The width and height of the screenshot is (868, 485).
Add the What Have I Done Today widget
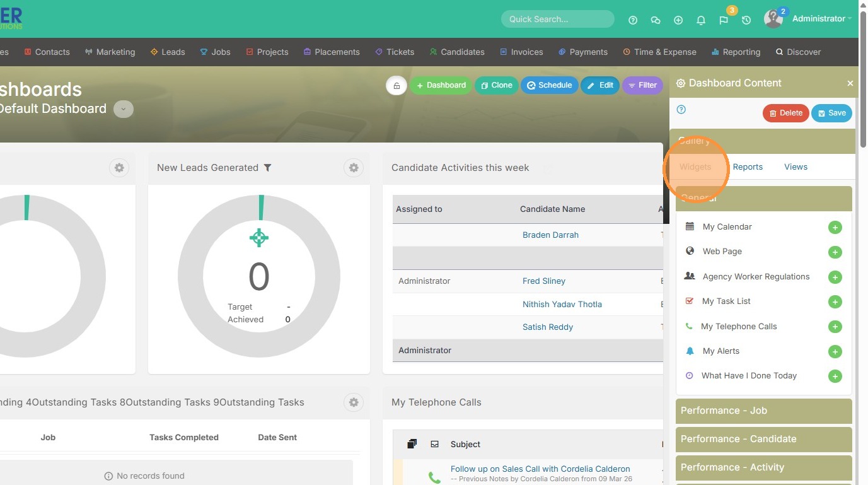pyautogui.click(x=835, y=377)
